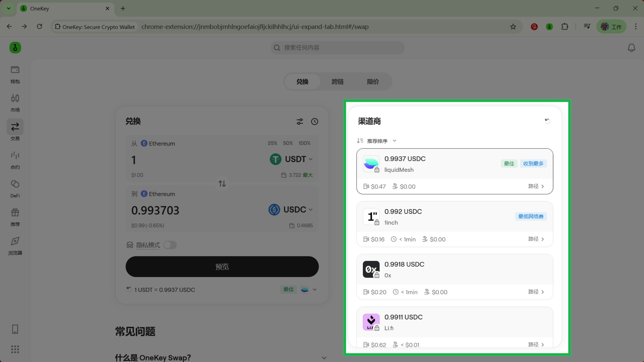Open DeFi section in sidebar

point(15,189)
